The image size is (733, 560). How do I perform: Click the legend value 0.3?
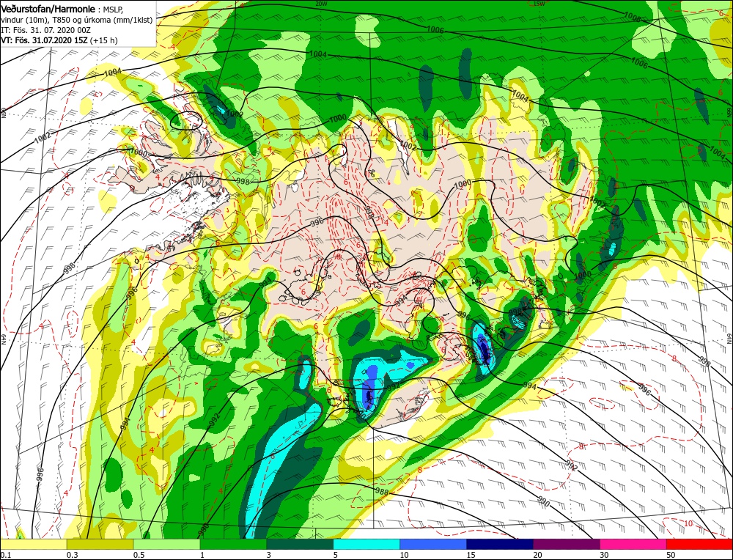(73, 555)
